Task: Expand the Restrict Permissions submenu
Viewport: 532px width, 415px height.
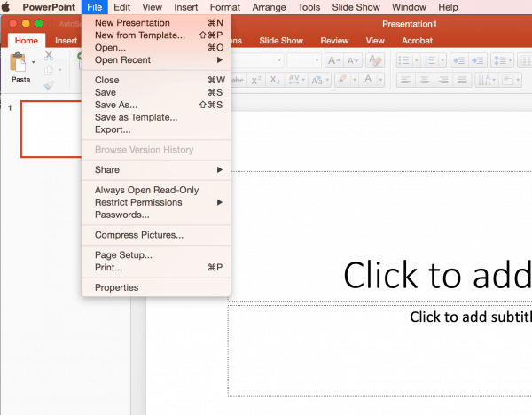Action: click(x=156, y=202)
